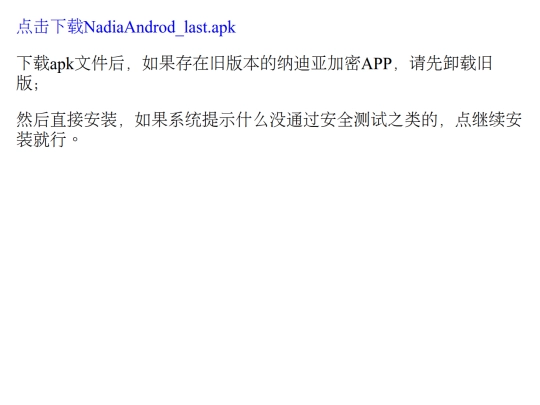Click the wrapped line 版；
This screenshot has height=405, width=540.
click(x=28, y=83)
